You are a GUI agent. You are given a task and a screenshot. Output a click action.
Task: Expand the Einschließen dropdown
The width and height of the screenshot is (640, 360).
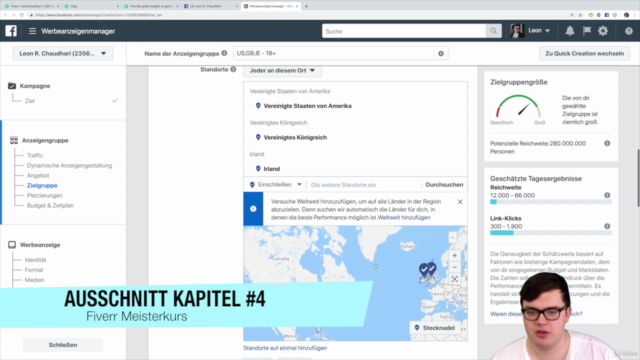point(276,184)
